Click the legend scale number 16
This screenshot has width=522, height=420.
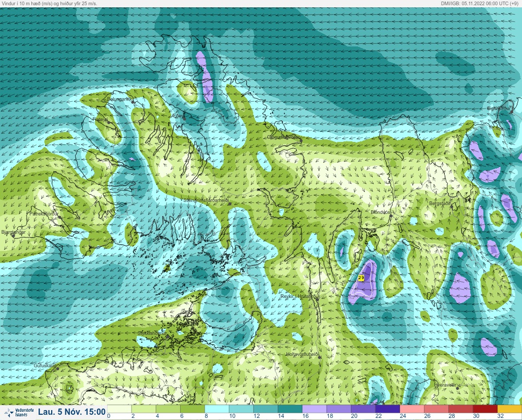(305, 416)
